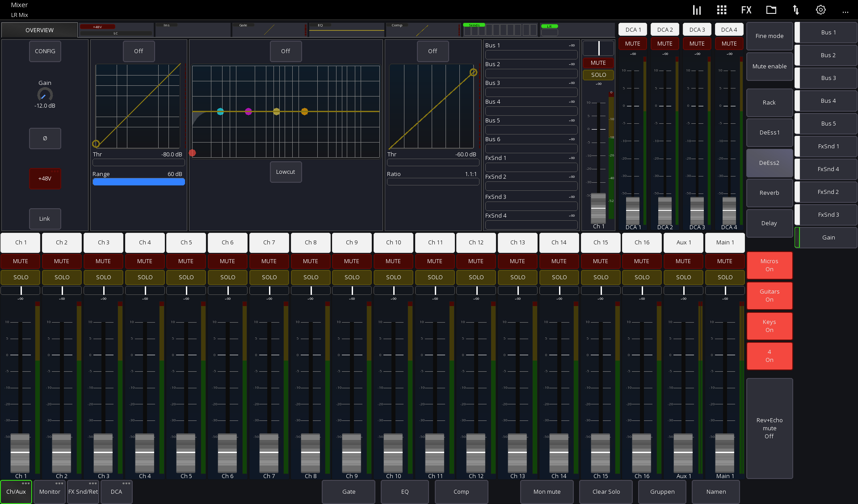Open the settings gear icon
Viewport: 858px width, 504px height.
[820, 9]
